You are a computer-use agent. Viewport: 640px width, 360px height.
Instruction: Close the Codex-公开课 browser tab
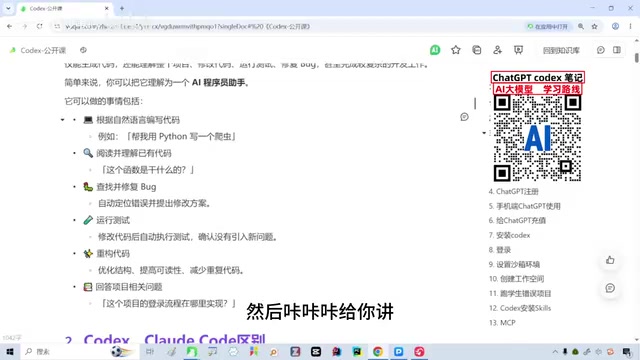tap(107, 8)
